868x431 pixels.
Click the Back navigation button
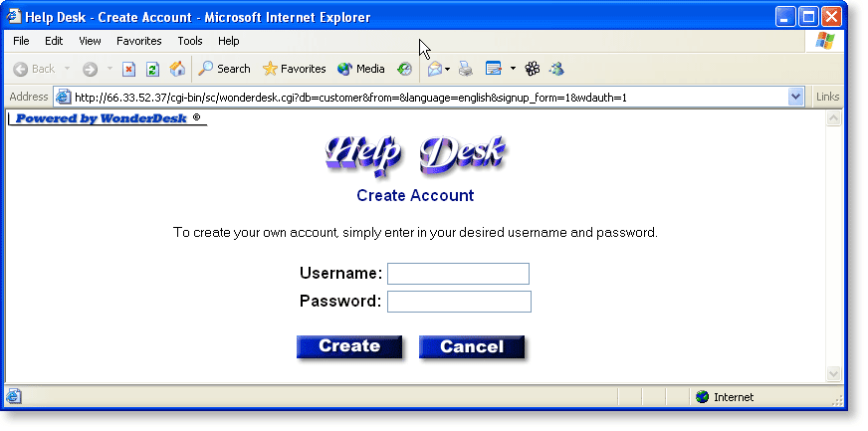point(34,69)
